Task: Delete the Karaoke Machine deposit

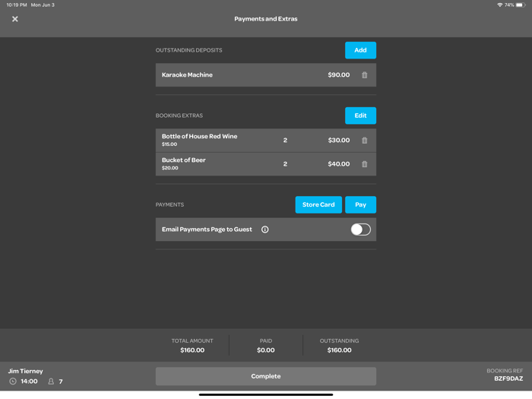Action: click(x=364, y=75)
